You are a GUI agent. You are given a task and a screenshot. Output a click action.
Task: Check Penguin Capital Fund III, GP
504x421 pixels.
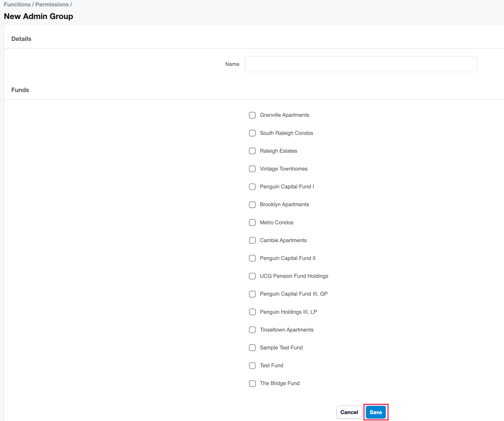click(252, 294)
